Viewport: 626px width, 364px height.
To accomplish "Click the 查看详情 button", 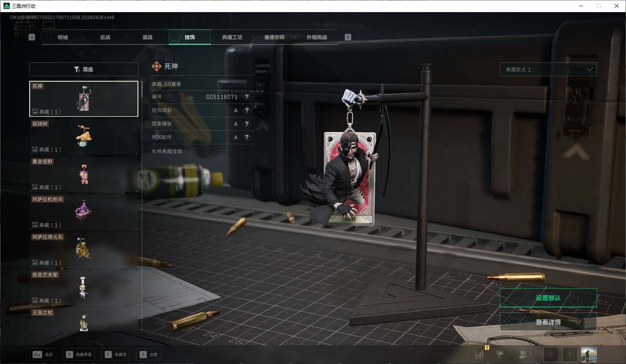I will (x=548, y=322).
